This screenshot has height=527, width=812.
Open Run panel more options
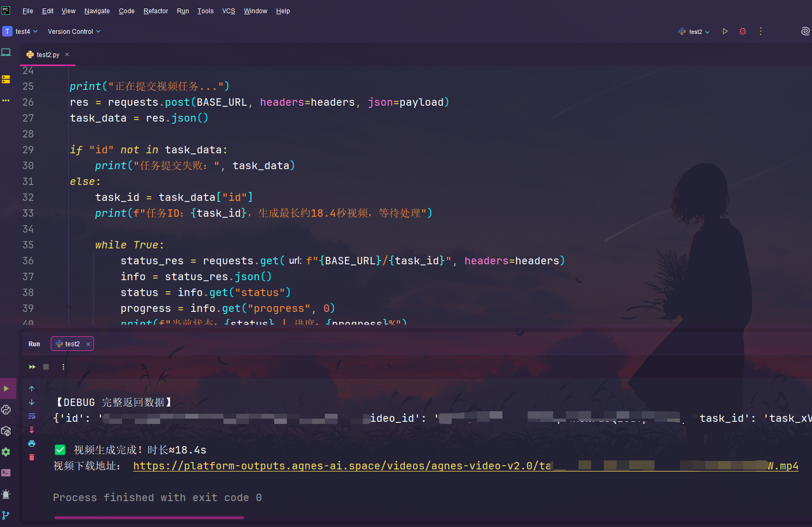coord(63,367)
